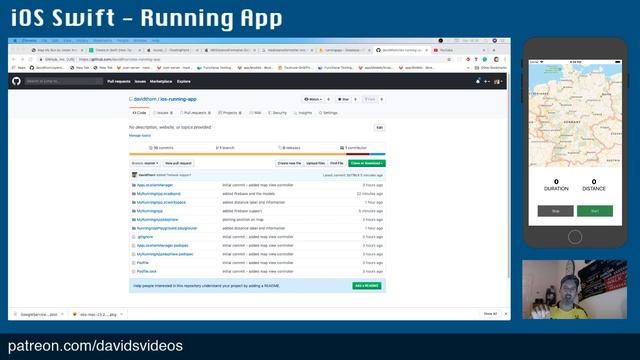Open the GitHub Octocat home logo

point(16,81)
